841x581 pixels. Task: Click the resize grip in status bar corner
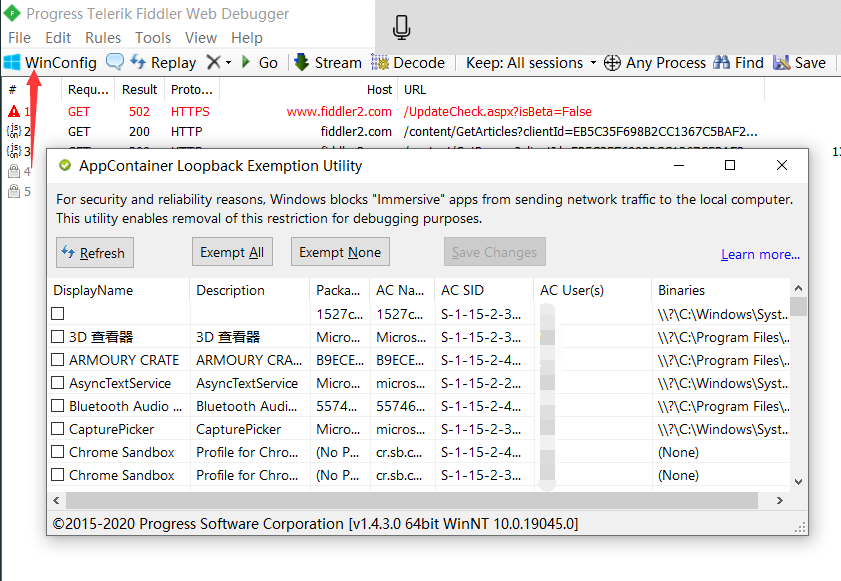[800, 527]
